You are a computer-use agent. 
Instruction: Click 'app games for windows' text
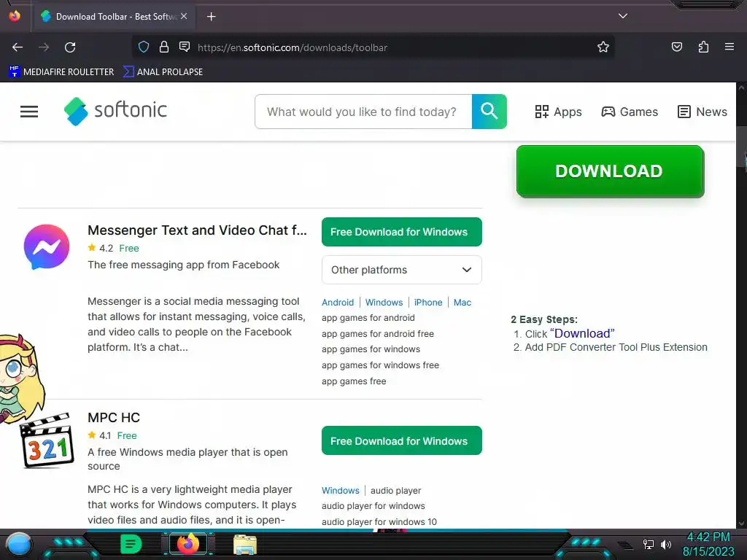coord(371,349)
